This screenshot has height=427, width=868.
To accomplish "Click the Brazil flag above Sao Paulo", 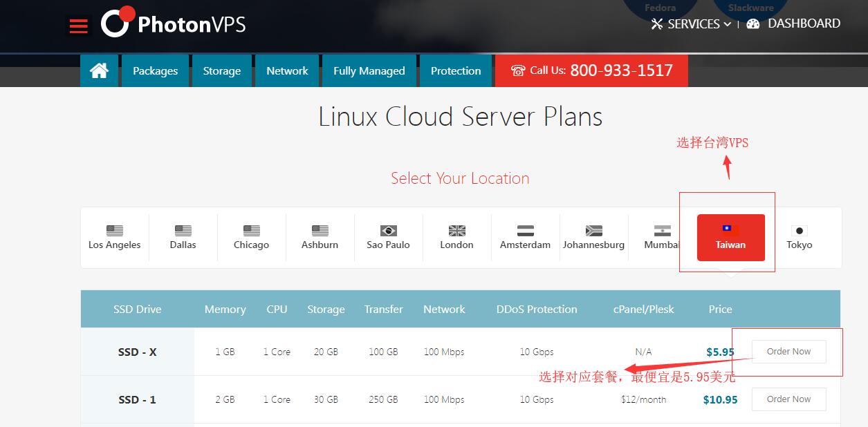I will 389,230.
